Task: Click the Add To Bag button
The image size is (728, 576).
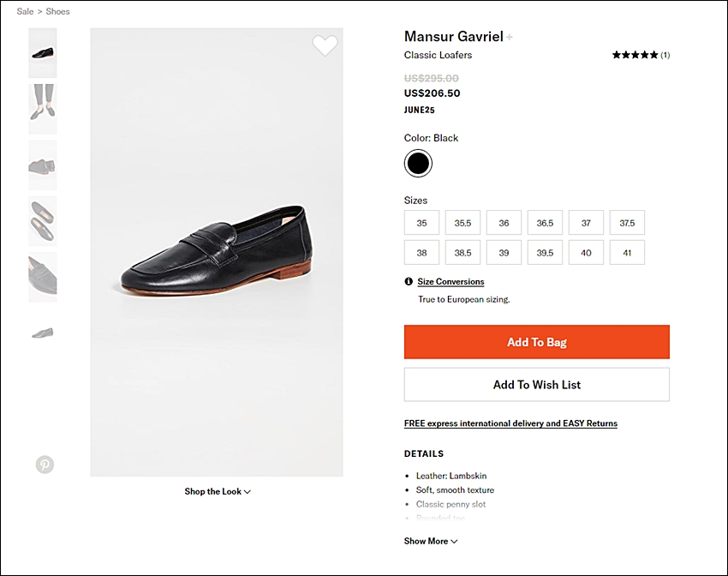Action: [537, 342]
